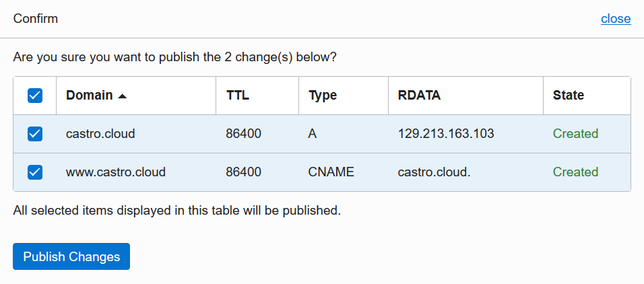Click Created state of the CNAME record
The height and width of the screenshot is (284, 644).
(x=575, y=172)
